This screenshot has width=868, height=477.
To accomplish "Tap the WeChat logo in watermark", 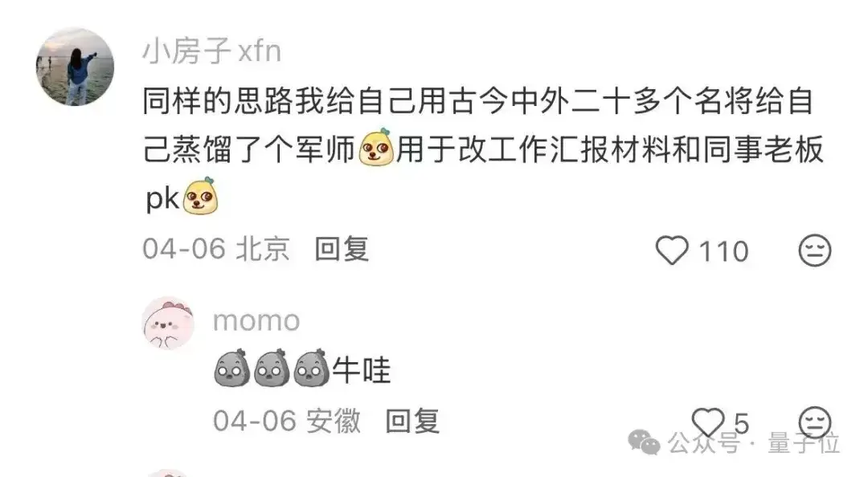I will click(x=644, y=442).
